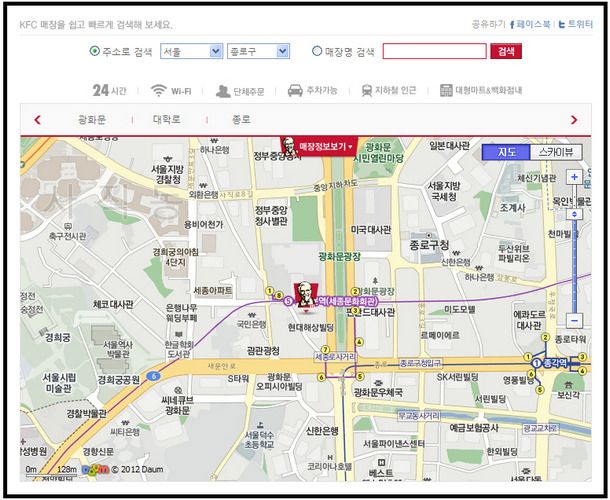Image resolution: width=610 pixels, height=500 pixels.
Task: Click the 광화문우체국 map label
Action: [x=378, y=392]
